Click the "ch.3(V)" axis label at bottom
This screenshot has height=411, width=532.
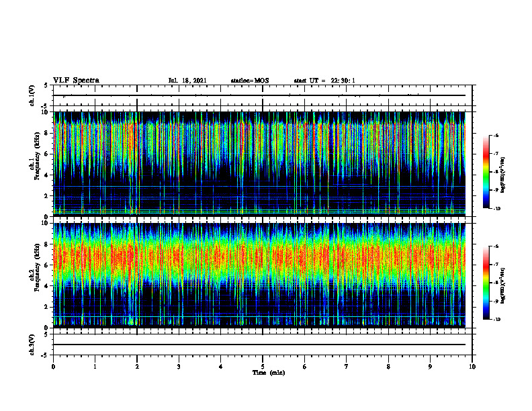point(32,345)
